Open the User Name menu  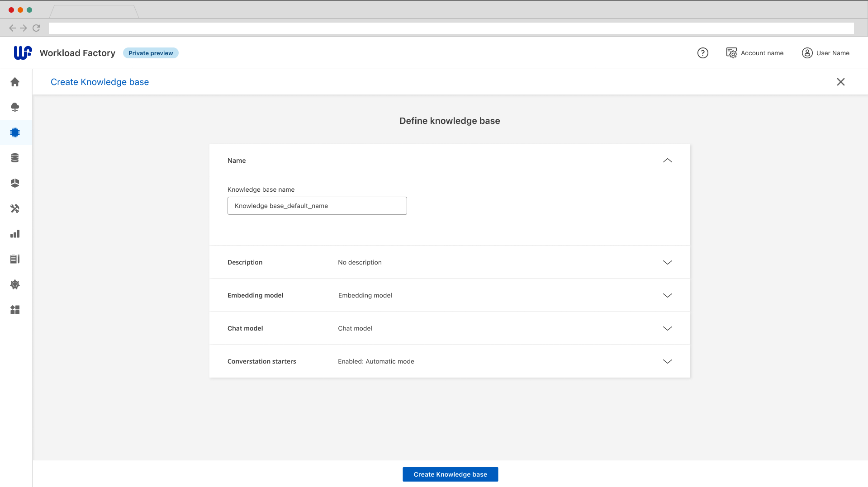point(825,53)
